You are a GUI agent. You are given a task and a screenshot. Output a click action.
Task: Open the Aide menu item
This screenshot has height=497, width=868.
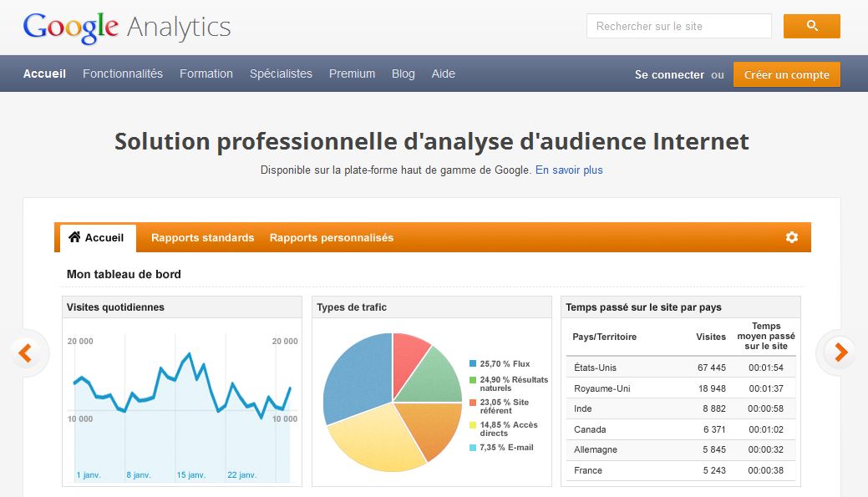pos(443,74)
